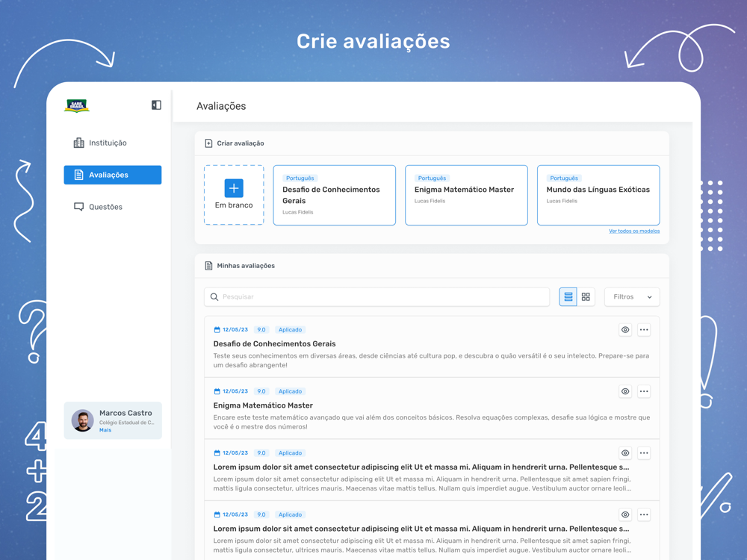
Task: Go to Questões in the sidebar
Action: [x=113, y=207]
